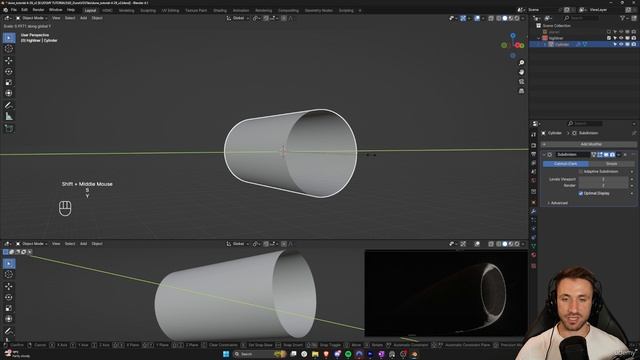Image resolution: width=640 pixels, height=360 pixels.
Task: Open Global orientation dropdown in bottom viewport
Action: (238, 244)
